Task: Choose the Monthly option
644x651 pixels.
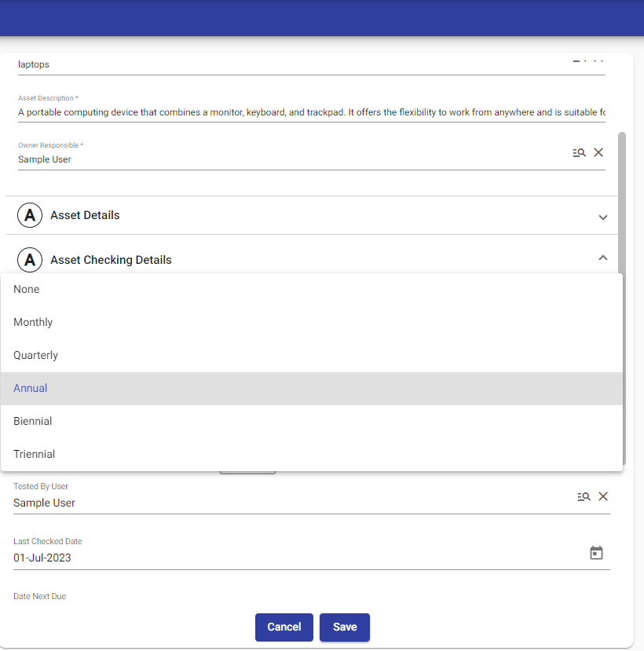Action: [x=33, y=323]
